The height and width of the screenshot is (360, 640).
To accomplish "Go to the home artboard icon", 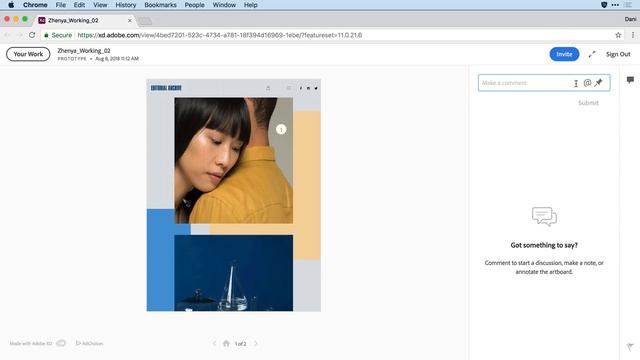I will [x=226, y=343].
